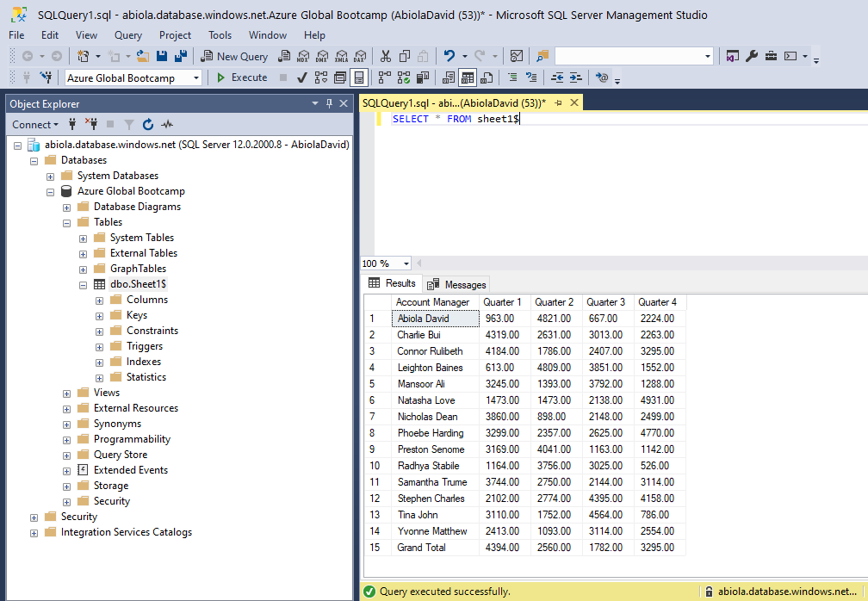Click the Undo arrow icon
Image resolution: width=868 pixels, height=601 pixels.
coord(449,56)
